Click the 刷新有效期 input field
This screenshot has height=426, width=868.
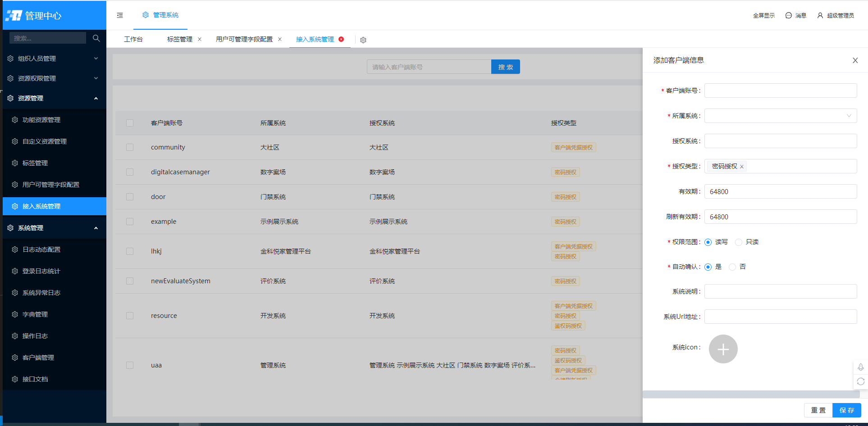[781, 217]
